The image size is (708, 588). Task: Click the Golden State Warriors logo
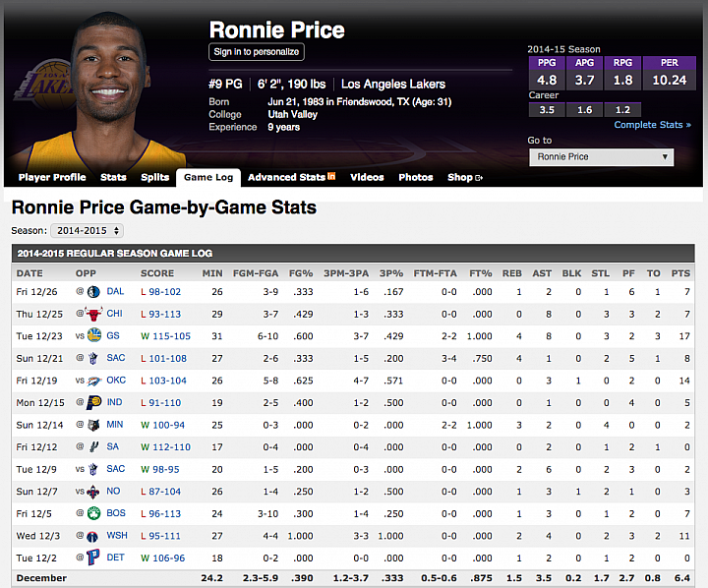tap(93, 336)
